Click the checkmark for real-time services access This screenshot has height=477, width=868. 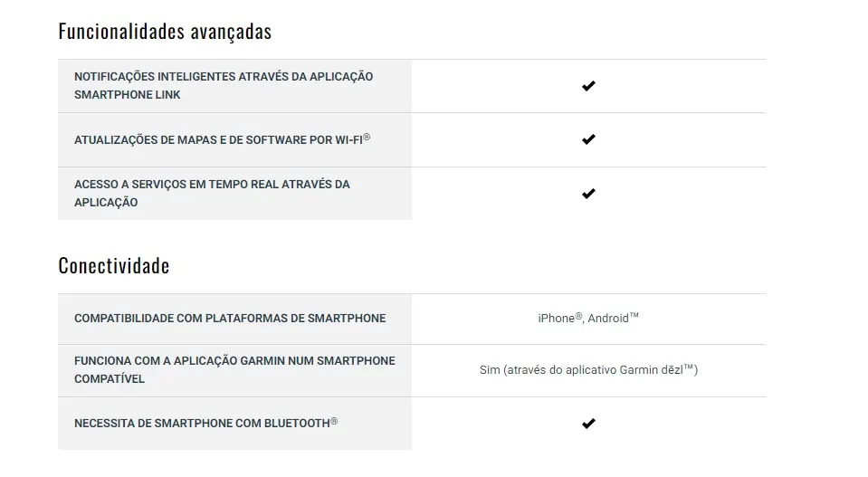[x=588, y=194]
